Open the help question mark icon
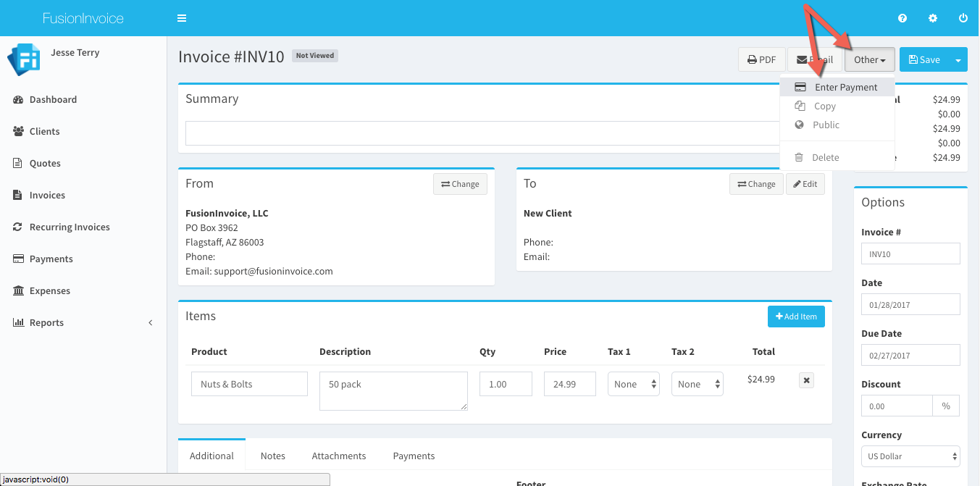Viewport: 980px width, 486px height. pyautogui.click(x=902, y=18)
